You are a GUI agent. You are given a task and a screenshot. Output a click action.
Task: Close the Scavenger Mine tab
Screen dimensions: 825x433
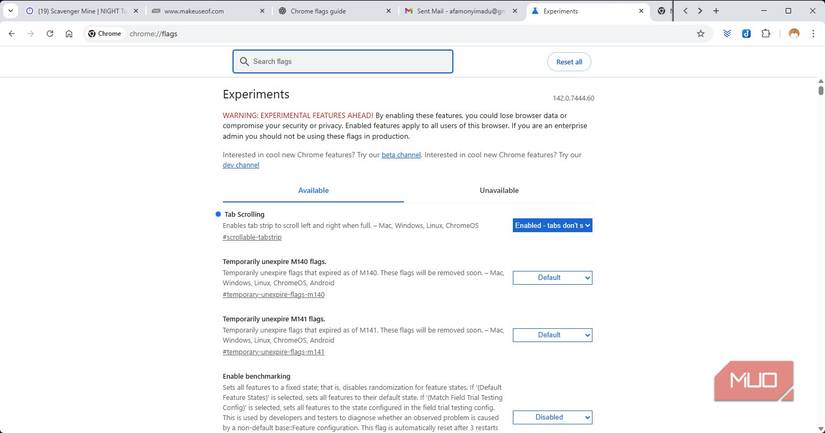click(136, 11)
